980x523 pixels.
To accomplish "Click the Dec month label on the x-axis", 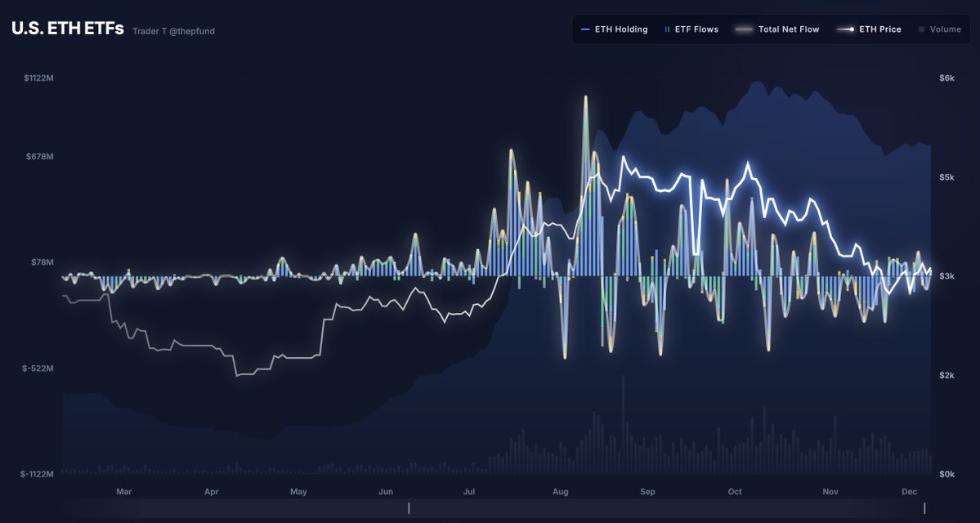I will pyautogui.click(x=909, y=492).
